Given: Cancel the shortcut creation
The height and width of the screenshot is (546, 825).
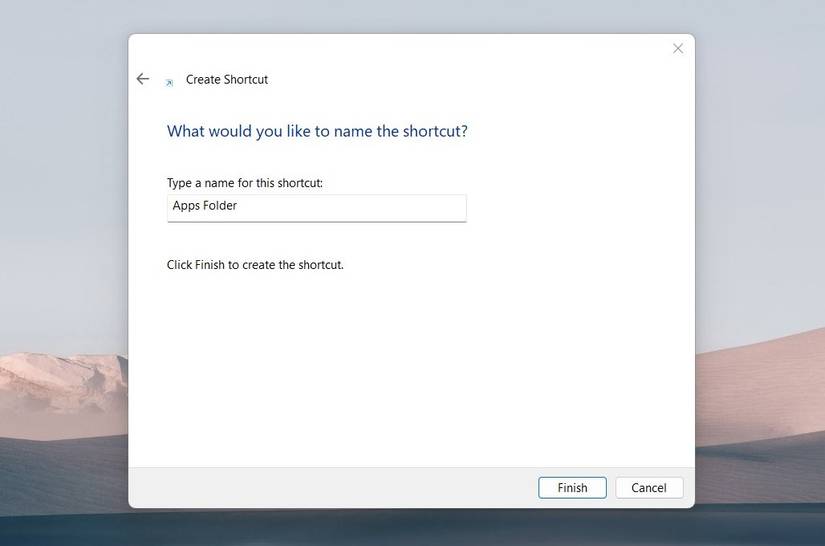Looking at the screenshot, I should [x=649, y=488].
